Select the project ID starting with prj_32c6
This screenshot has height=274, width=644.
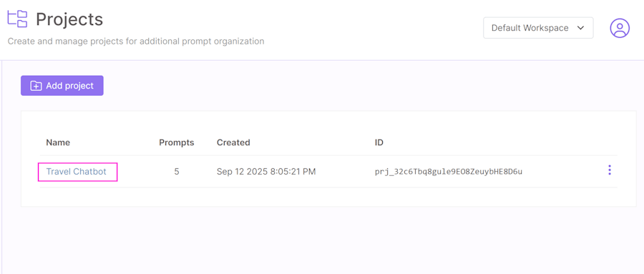449,172
